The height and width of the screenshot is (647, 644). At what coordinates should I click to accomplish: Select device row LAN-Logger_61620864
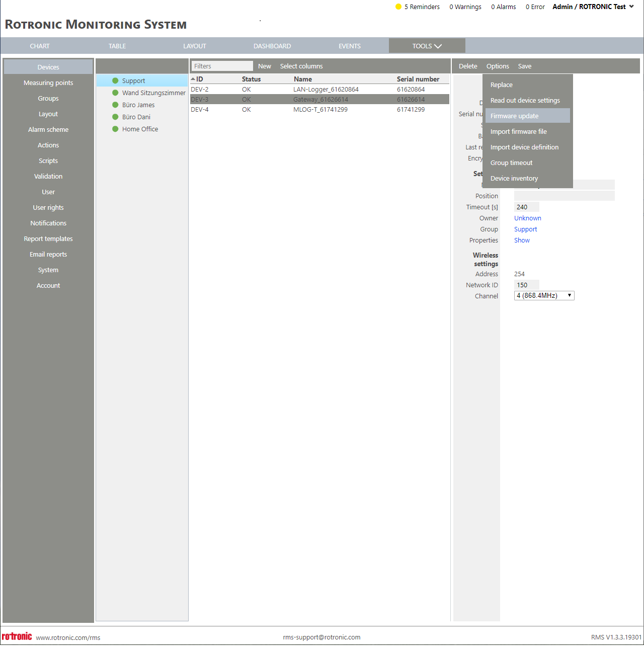(x=319, y=89)
